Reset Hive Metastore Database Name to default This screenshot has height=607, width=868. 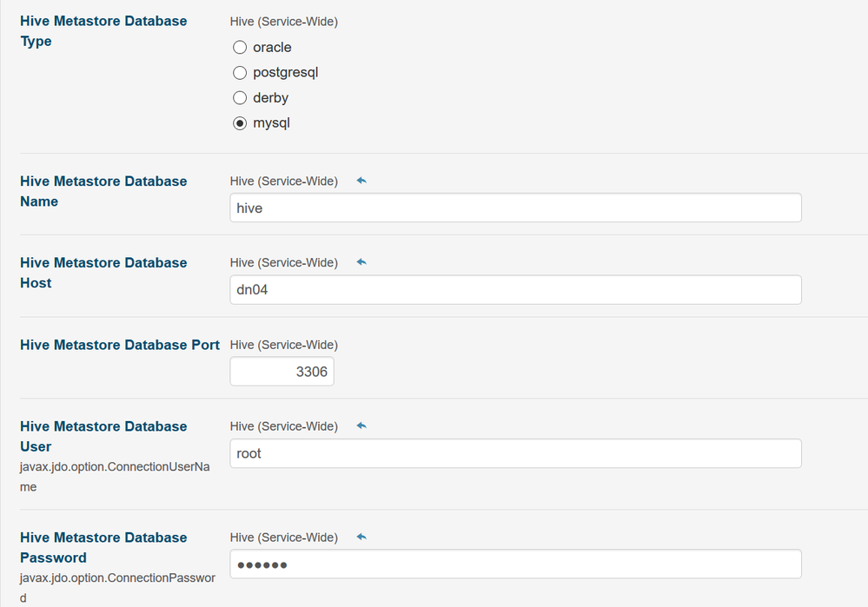tap(361, 181)
